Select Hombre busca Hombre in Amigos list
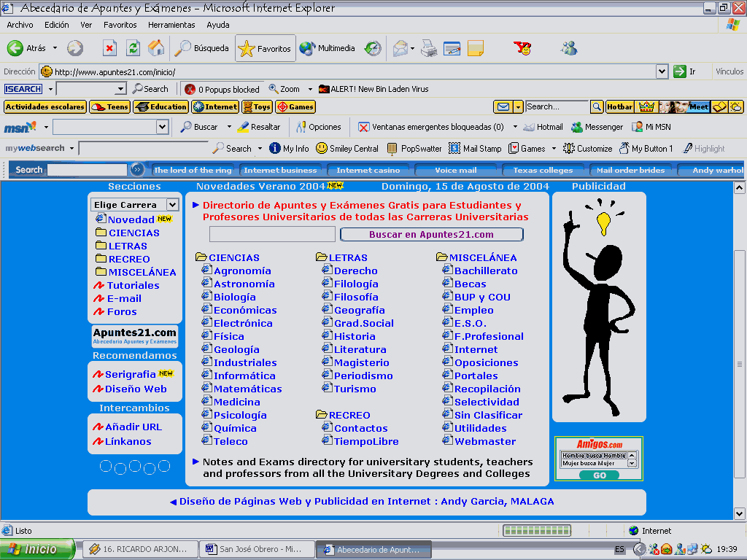747x560 pixels. (594, 455)
